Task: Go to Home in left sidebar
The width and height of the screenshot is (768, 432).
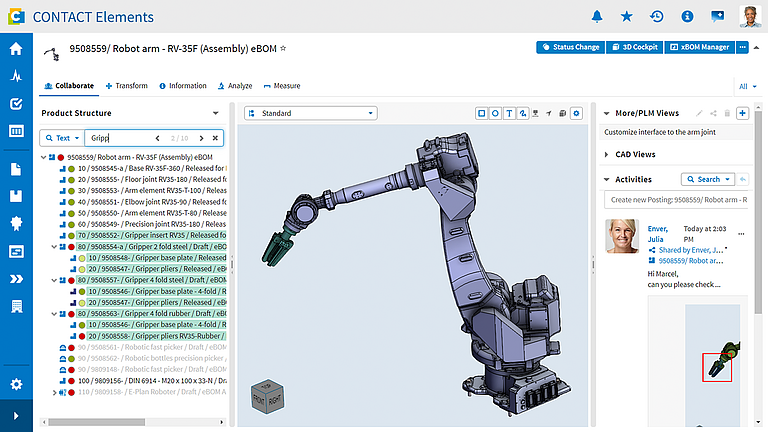Action: pyautogui.click(x=16, y=48)
